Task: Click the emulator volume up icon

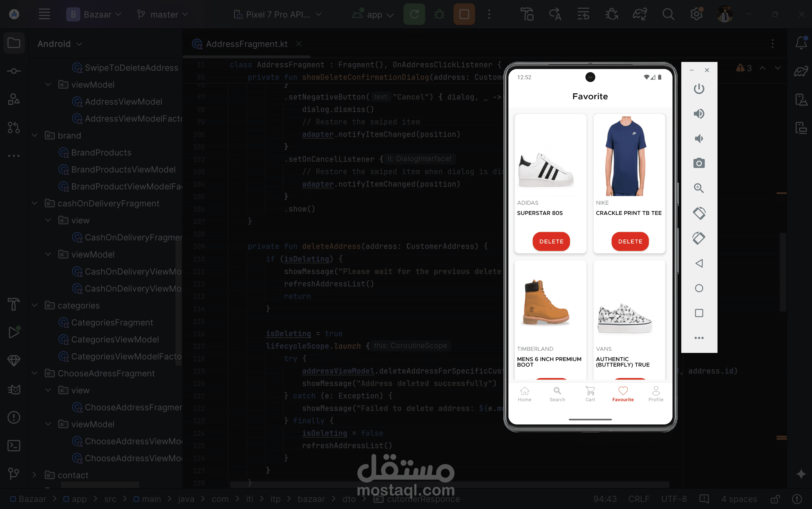Action: 699,114
